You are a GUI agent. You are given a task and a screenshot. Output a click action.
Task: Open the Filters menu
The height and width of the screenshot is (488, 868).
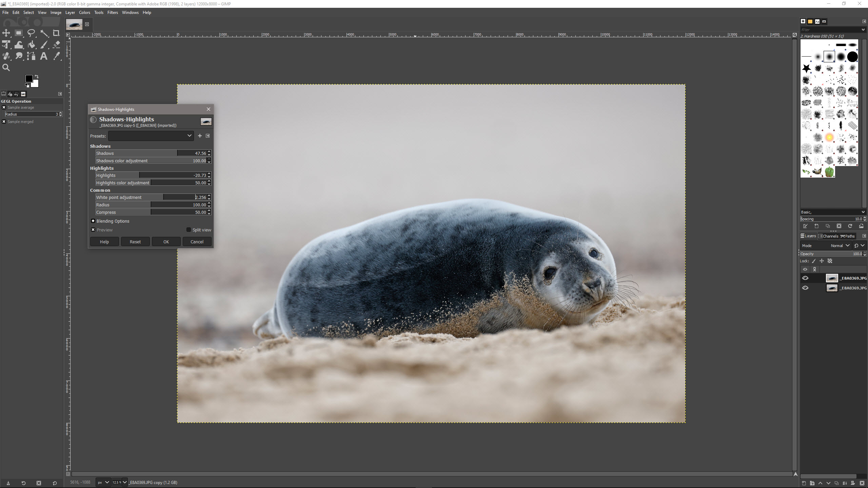click(x=113, y=13)
